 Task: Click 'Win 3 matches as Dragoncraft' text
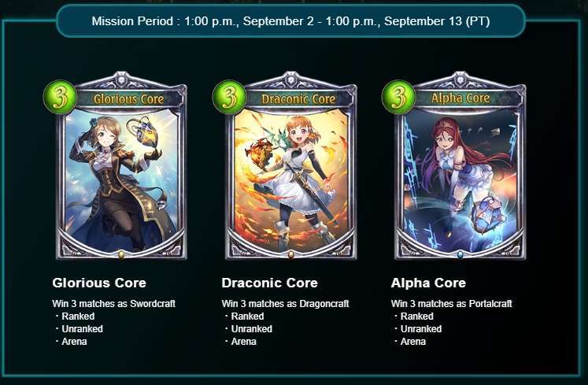pos(285,304)
